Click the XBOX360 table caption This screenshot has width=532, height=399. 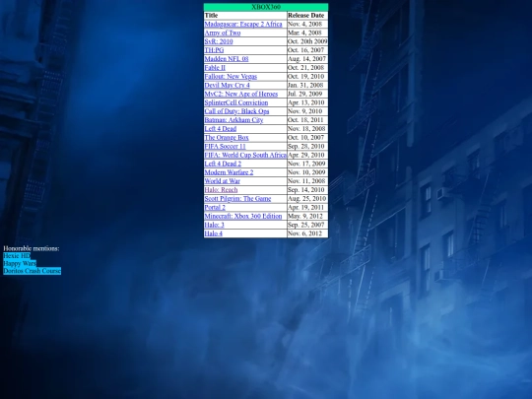[266, 7]
